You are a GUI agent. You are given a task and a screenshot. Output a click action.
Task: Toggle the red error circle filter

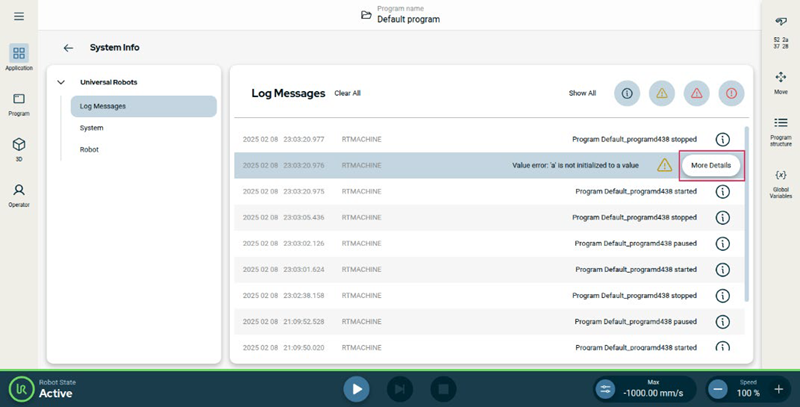[x=731, y=93]
